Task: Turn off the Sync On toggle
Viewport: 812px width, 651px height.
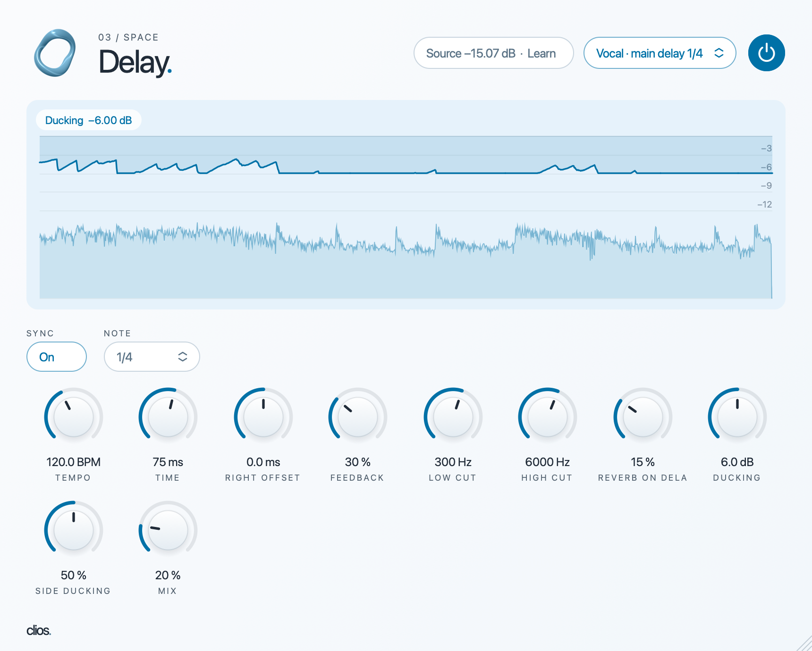Action: pos(57,357)
